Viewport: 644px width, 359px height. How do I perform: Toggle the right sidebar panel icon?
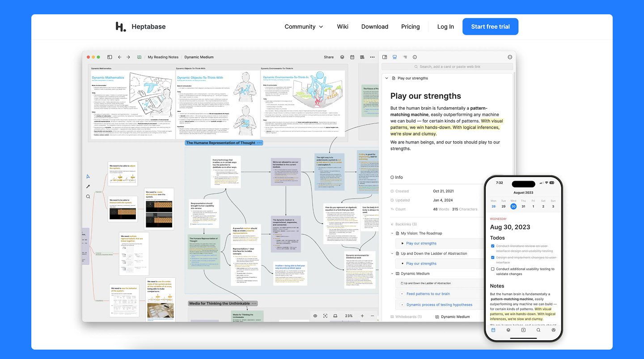pos(385,57)
